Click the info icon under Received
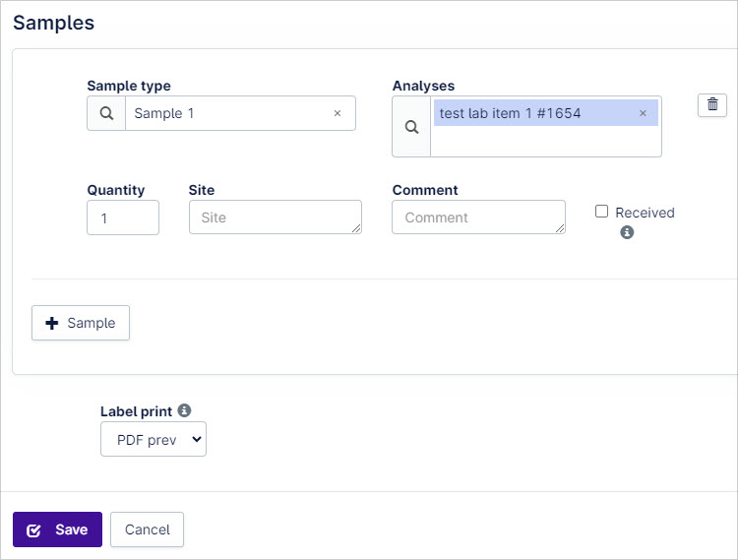 (627, 232)
